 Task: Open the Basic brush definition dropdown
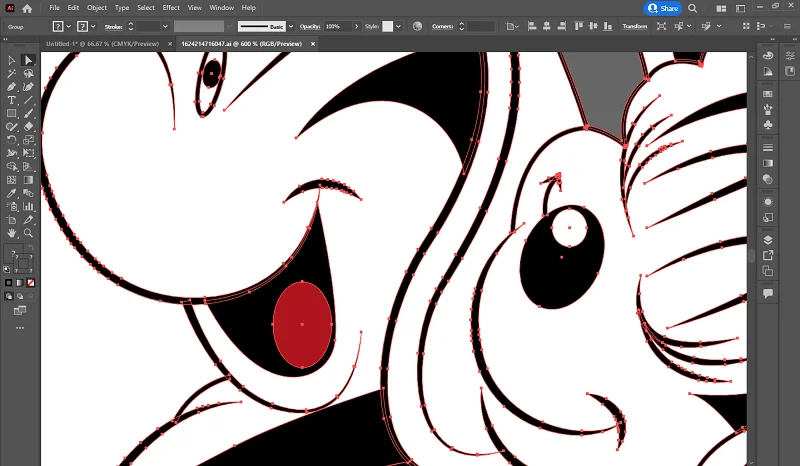pyautogui.click(x=291, y=27)
